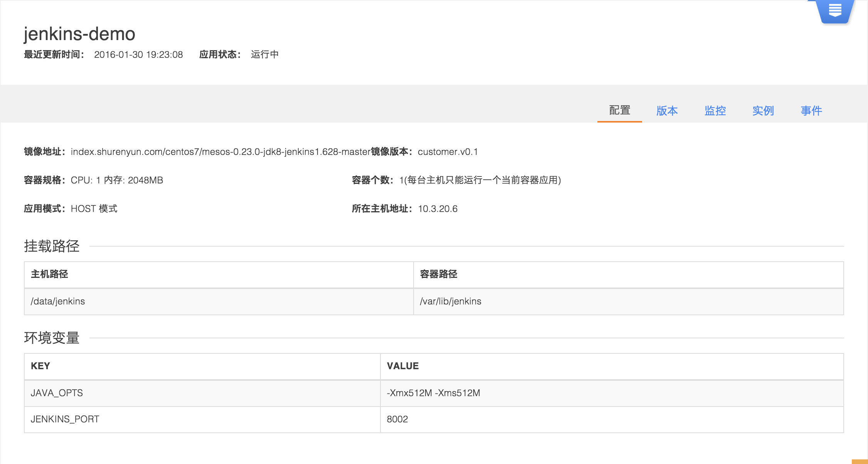Open the blue list menu icon
The height and width of the screenshot is (464, 868).
[835, 11]
